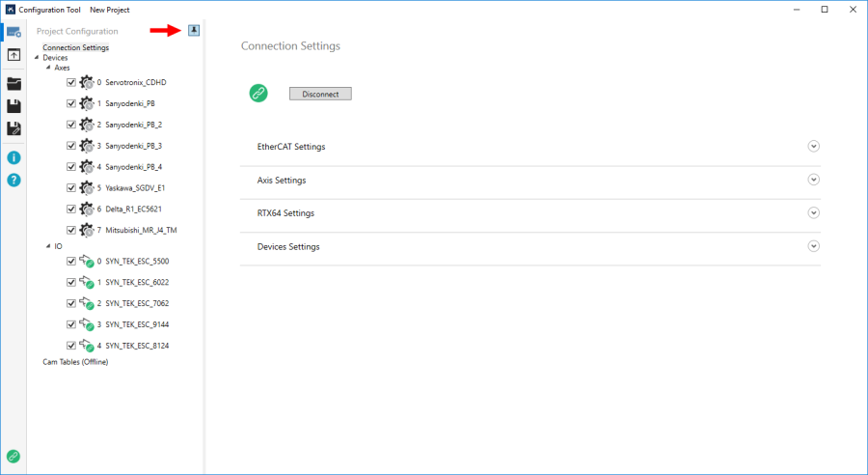868x475 pixels.
Task: Expand the Devices Settings chevron
Action: [x=813, y=246]
